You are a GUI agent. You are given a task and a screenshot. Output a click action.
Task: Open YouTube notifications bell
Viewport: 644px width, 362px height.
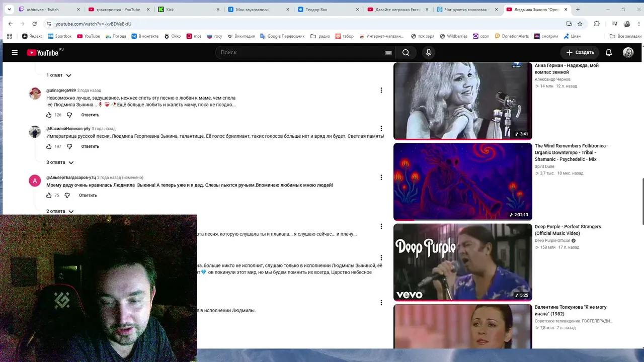[608, 52]
